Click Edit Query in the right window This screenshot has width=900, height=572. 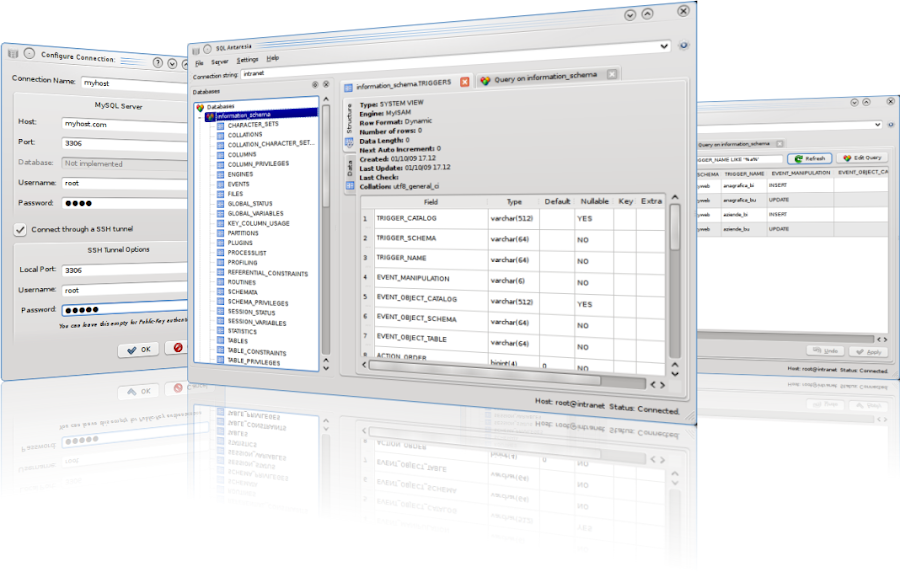[x=862, y=158]
